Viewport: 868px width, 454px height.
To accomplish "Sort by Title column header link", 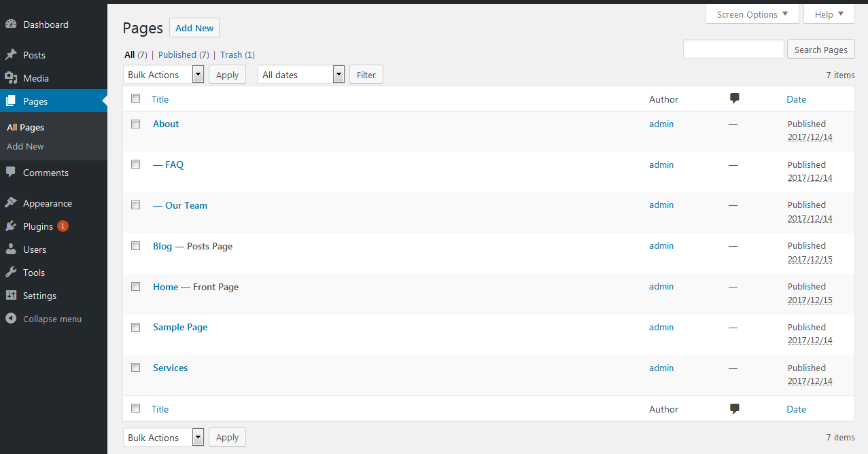I will click(160, 99).
